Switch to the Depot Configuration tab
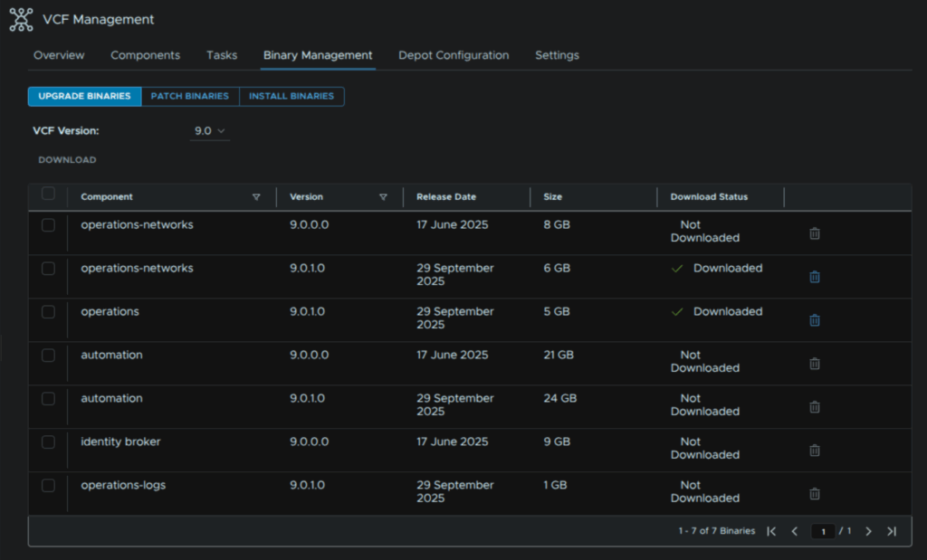The height and width of the screenshot is (560, 927). tap(454, 55)
